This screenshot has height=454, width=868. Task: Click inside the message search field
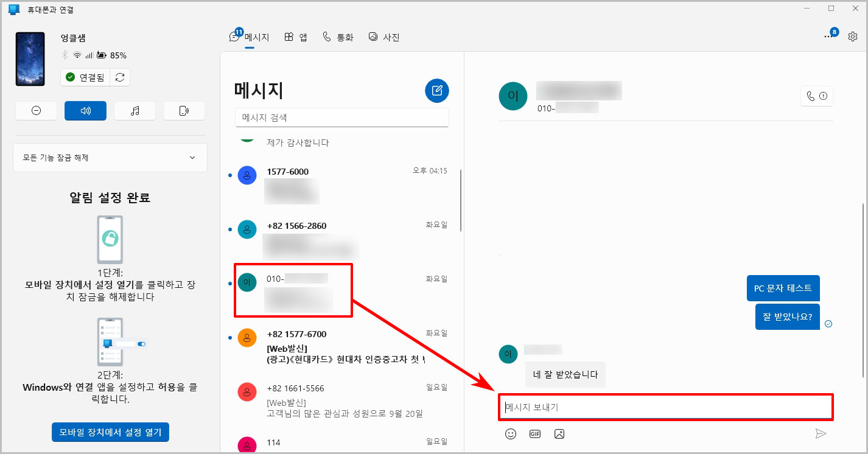click(x=341, y=117)
